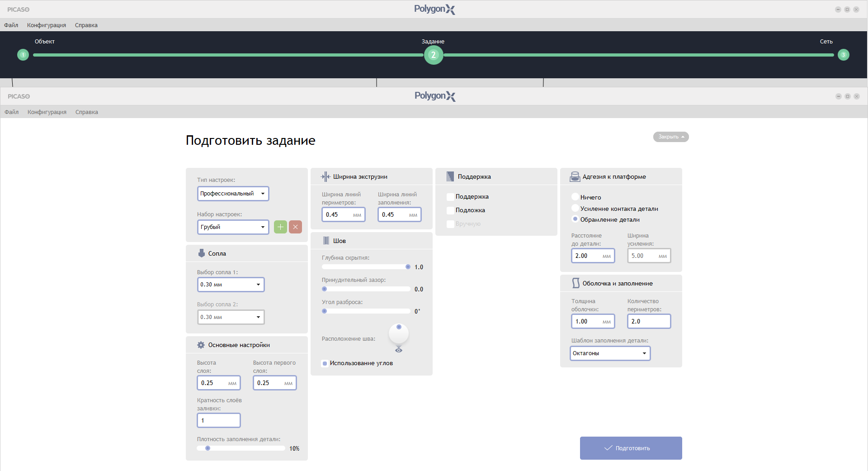This screenshot has height=471, width=868.
Task: Open the Тип настроек dropdown
Action: 233,194
